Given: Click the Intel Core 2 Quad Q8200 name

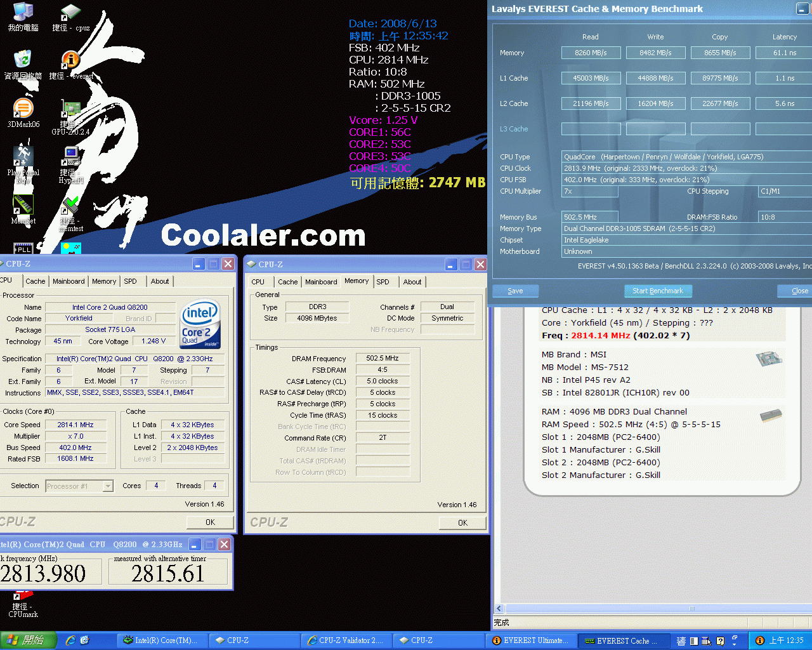Looking at the screenshot, I should [110, 307].
